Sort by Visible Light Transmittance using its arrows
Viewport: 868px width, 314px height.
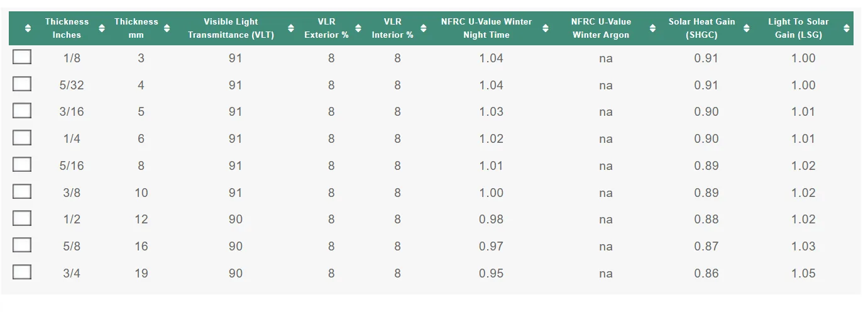pyautogui.click(x=291, y=28)
